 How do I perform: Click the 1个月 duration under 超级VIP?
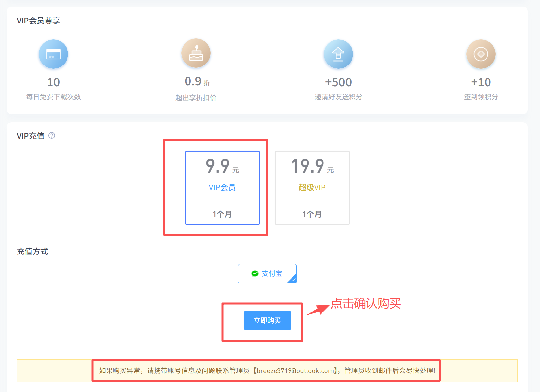pyautogui.click(x=312, y=214)
